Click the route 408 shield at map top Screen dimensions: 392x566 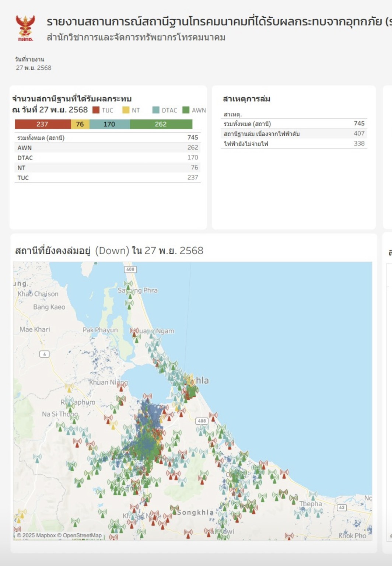coord(130,269)
